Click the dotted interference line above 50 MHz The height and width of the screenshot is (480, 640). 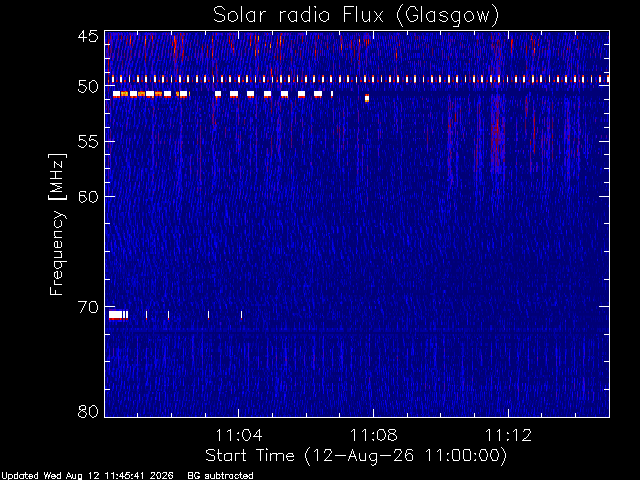(x=357, y=79)
